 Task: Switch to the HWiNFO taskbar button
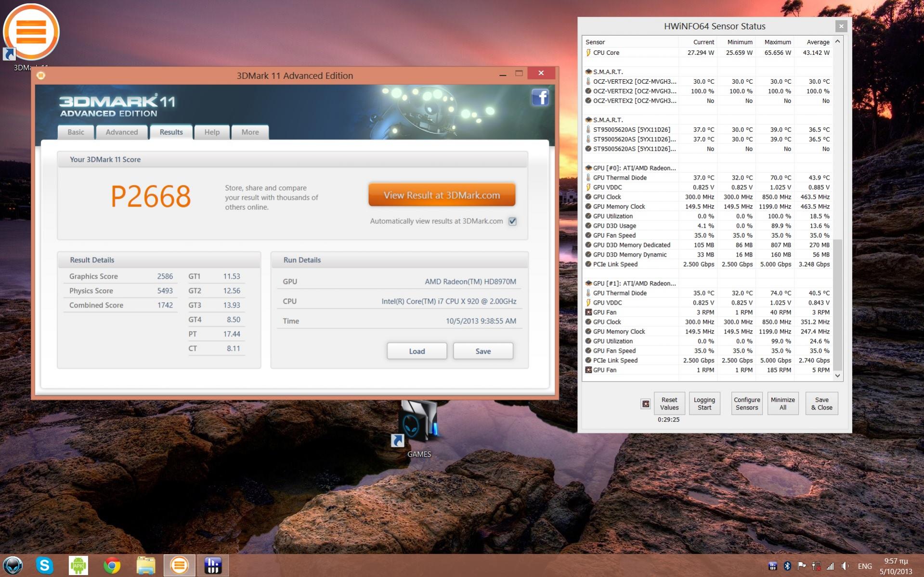pyautogui.click(x=212, y=565)
